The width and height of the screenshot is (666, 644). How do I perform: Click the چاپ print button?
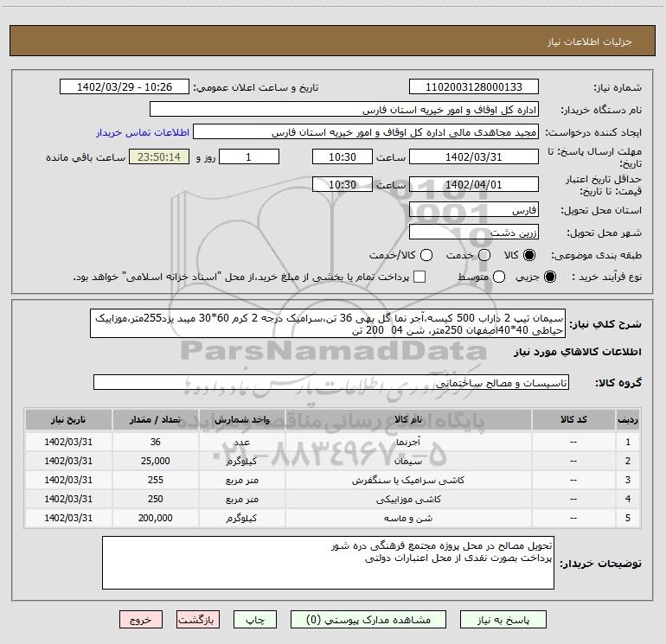255,620
